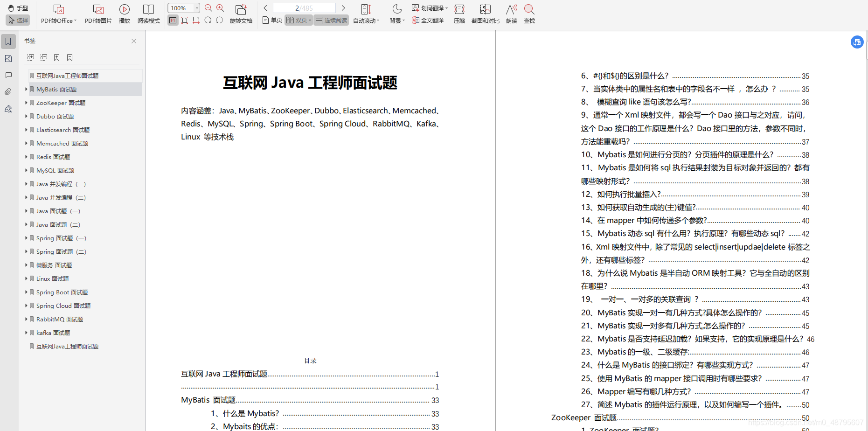This screenshot has height=431, width=868.
Task: Follow the TOC link 'MyBatis 面试题' page 33
Action: 310,400
